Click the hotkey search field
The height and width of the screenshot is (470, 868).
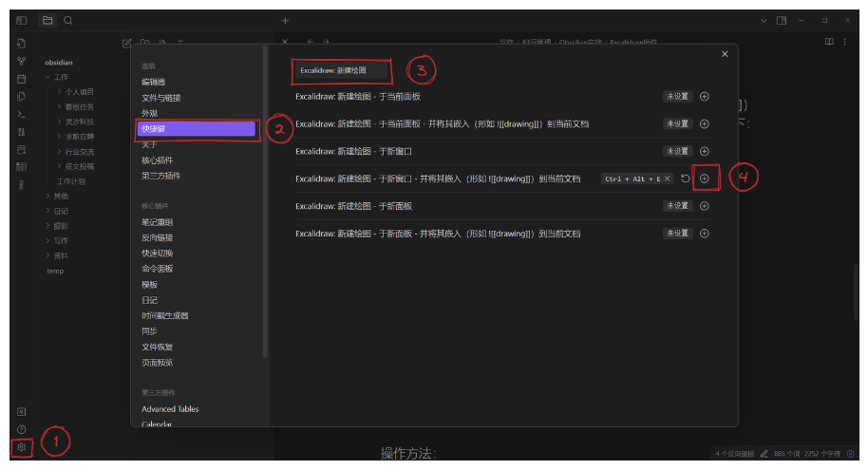(x=341, y=70)
